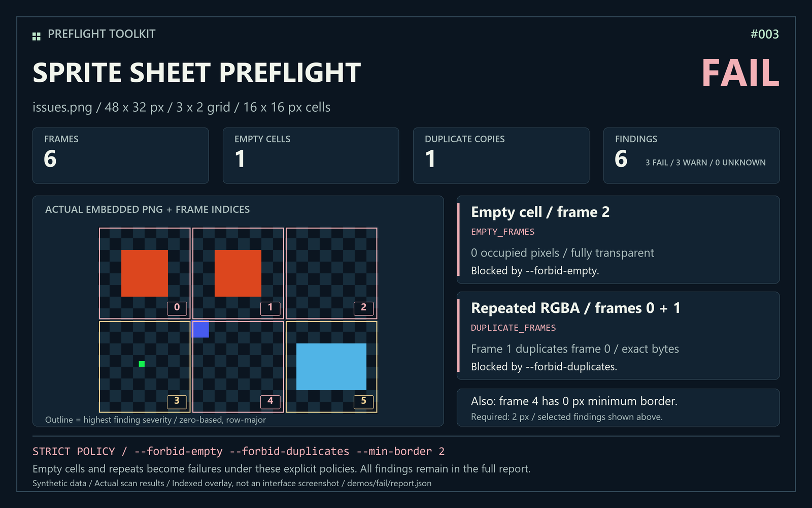Select frame index badge 5
This screenshot has height=508, width=812.
pyautogui.click(x=363, y=401)
